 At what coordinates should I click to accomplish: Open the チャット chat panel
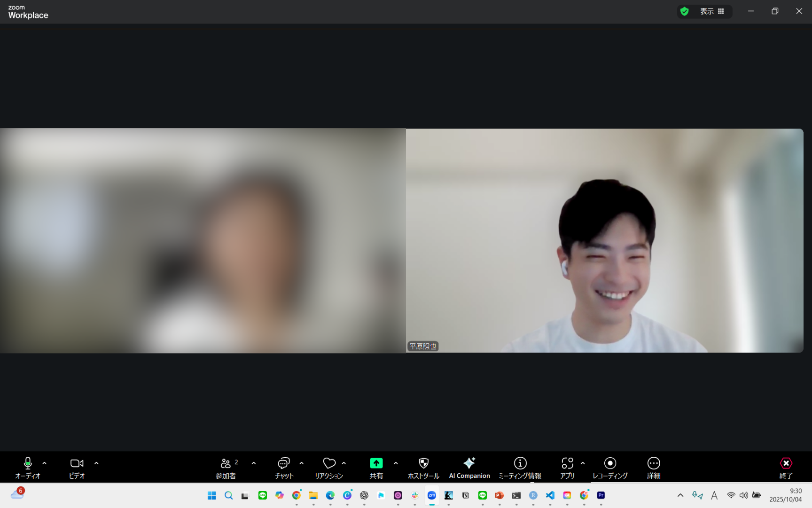(284, 468)
